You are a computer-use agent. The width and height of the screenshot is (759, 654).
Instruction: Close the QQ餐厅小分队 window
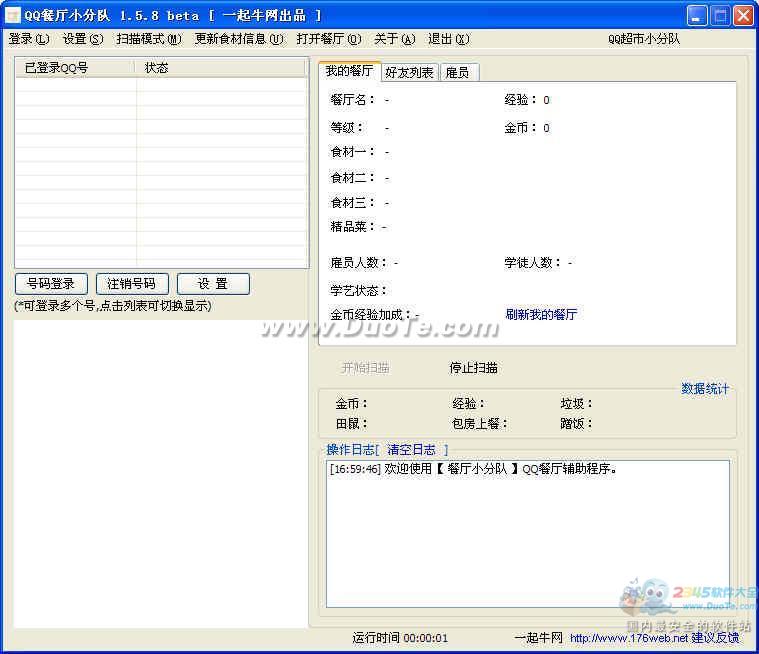[x=743, y=15]
